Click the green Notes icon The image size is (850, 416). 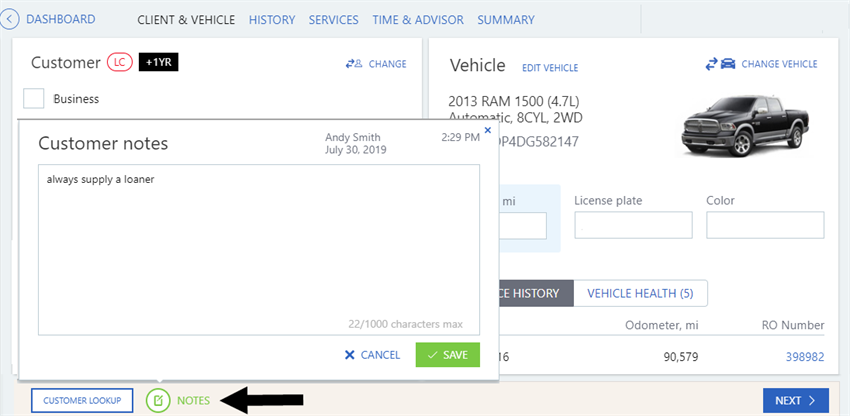click(158, 401)
